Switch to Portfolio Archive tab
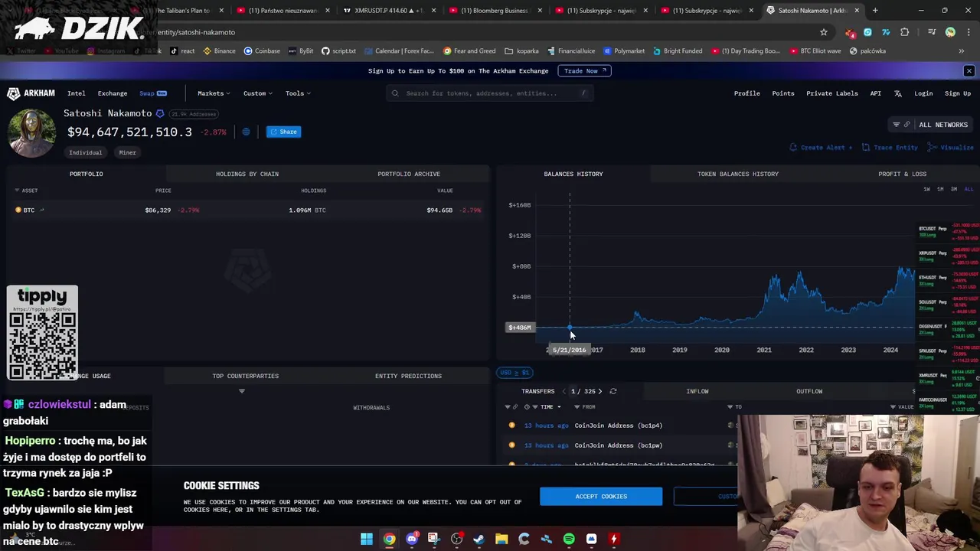Viewport: 980px width, 551px height. pyautogui.click(x=409, y=174)
